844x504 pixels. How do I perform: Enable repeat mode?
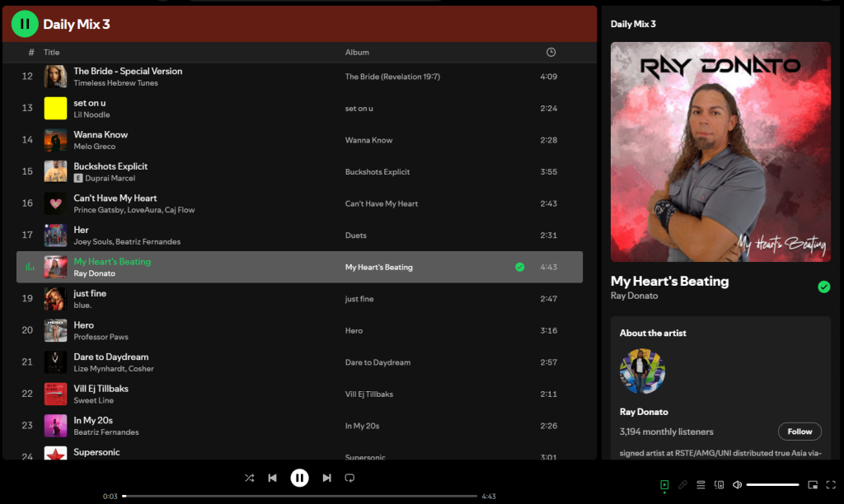pyautogui.click(x=349, y=478)
